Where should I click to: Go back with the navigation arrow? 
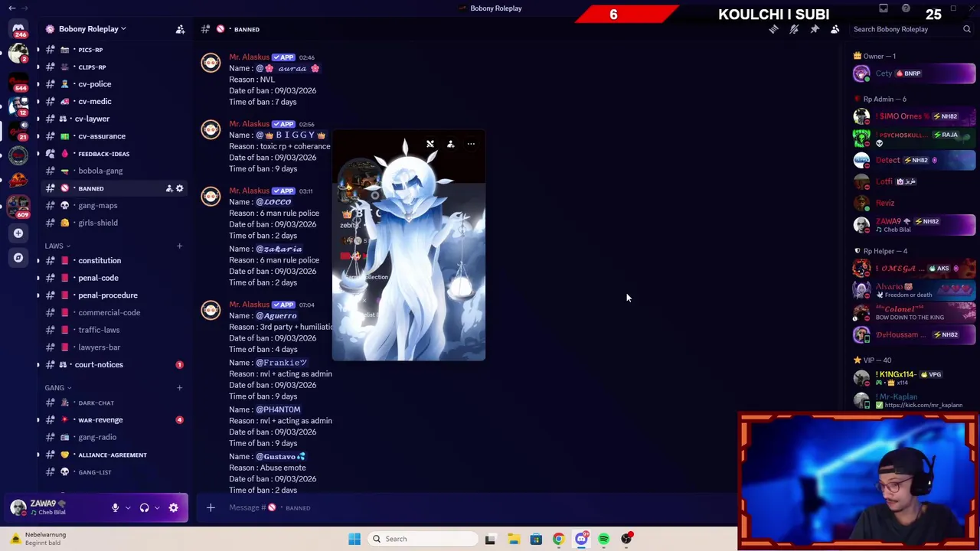pyautogui.click(x=11, y=8)
